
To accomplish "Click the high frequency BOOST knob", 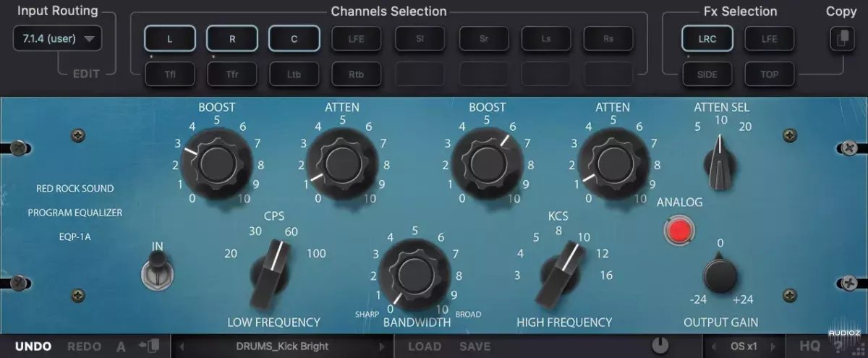I will (487, 163).
